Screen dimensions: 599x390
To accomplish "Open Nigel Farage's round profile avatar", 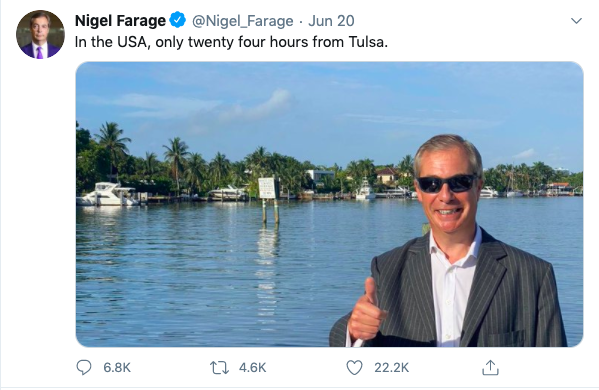I will tap(40, 34).
